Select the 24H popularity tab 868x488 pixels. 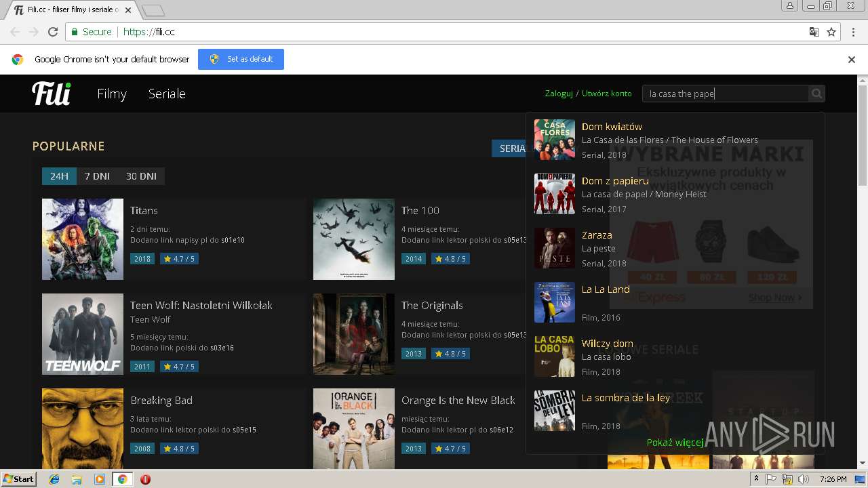pyautogui.click(x=60, y=176)
